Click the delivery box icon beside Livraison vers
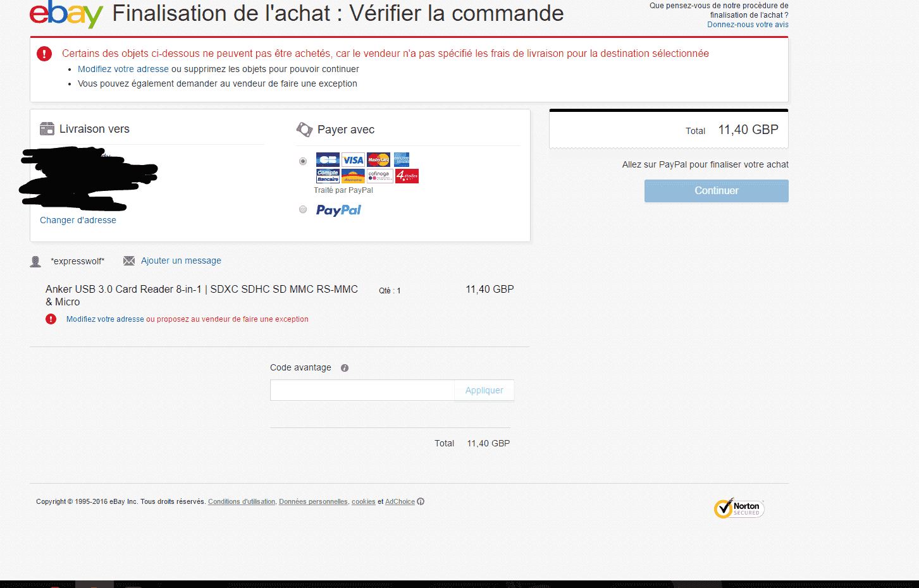Image resolution: width=919 pixels, height=588 pixels. coord(47,129)
